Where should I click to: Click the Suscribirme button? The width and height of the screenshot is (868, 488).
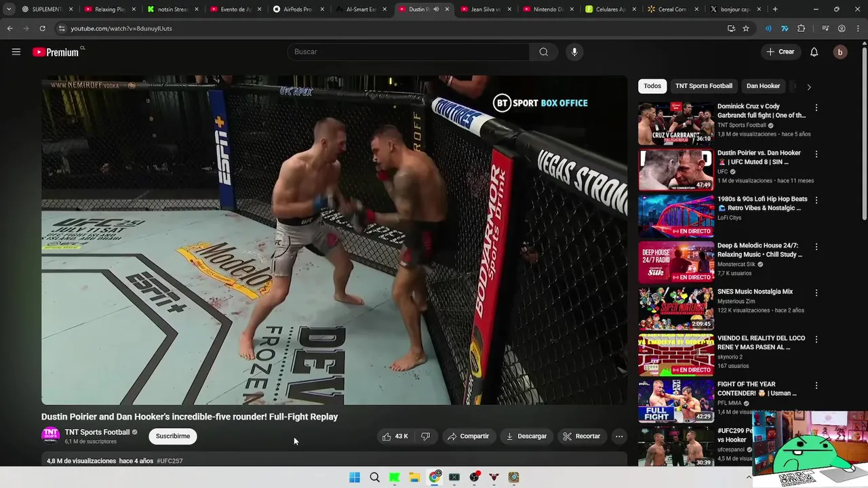[173, 436]
